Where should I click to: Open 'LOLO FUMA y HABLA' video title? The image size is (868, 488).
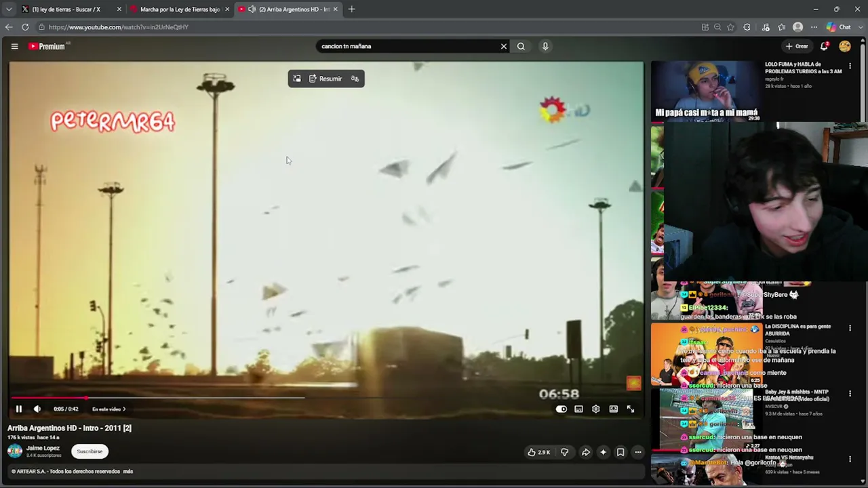pos(804,68)
